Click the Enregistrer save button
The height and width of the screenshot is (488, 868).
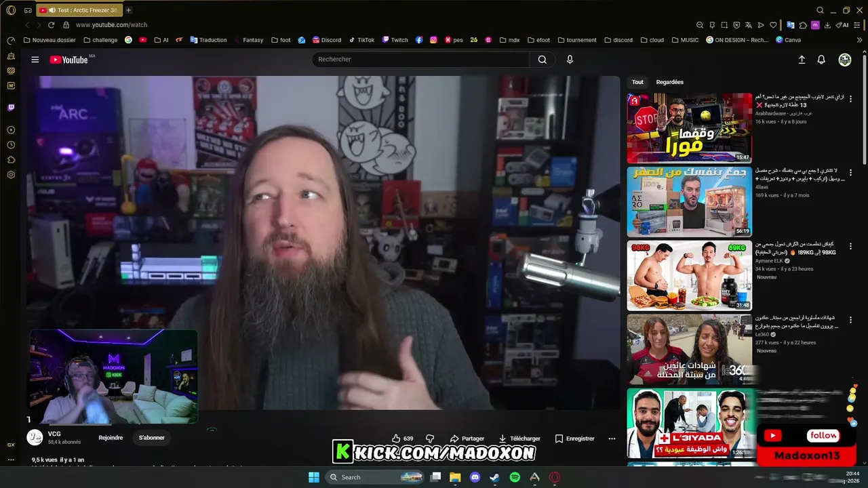point(574,439)
